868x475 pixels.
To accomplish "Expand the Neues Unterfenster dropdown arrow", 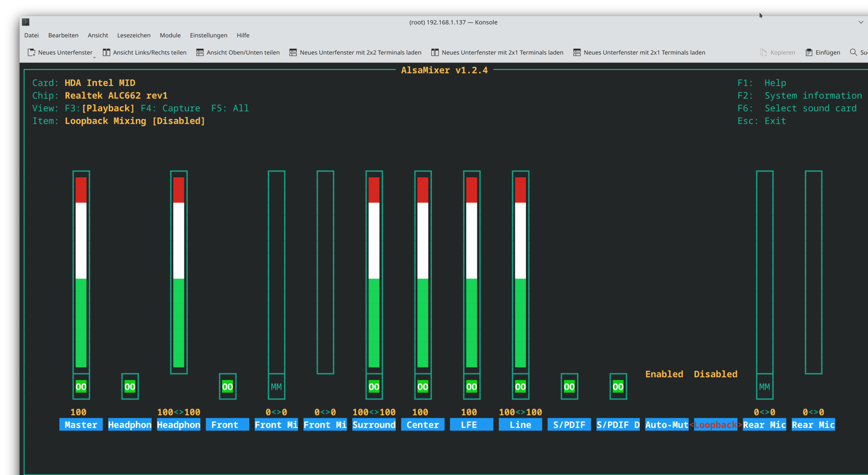I will pos(95,56).
